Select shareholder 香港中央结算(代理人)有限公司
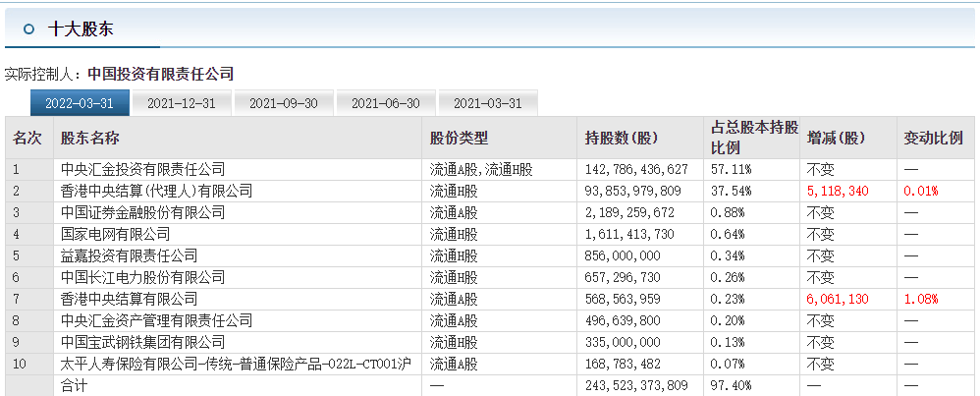This screenshot has height=396, width=980. 156,192
